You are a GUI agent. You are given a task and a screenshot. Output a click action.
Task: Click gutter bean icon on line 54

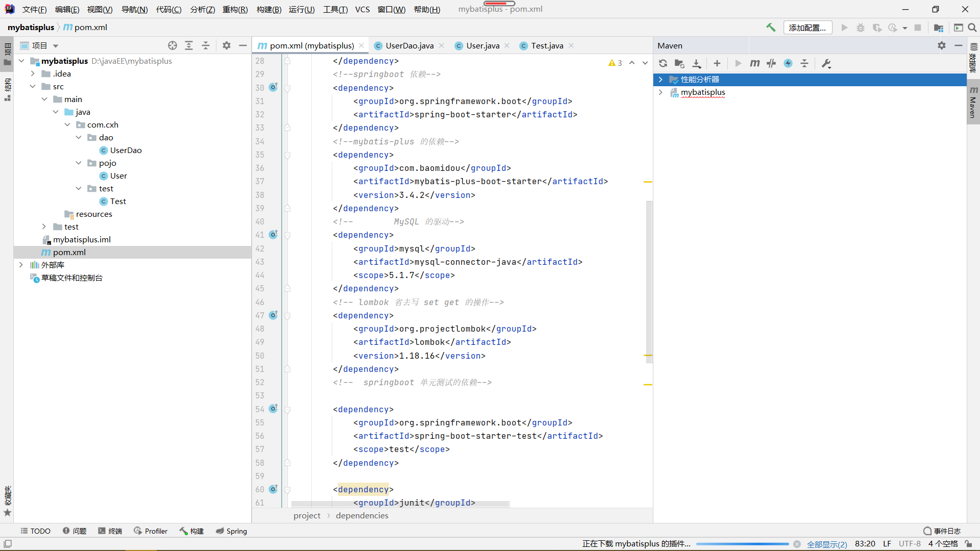point(274,408)
